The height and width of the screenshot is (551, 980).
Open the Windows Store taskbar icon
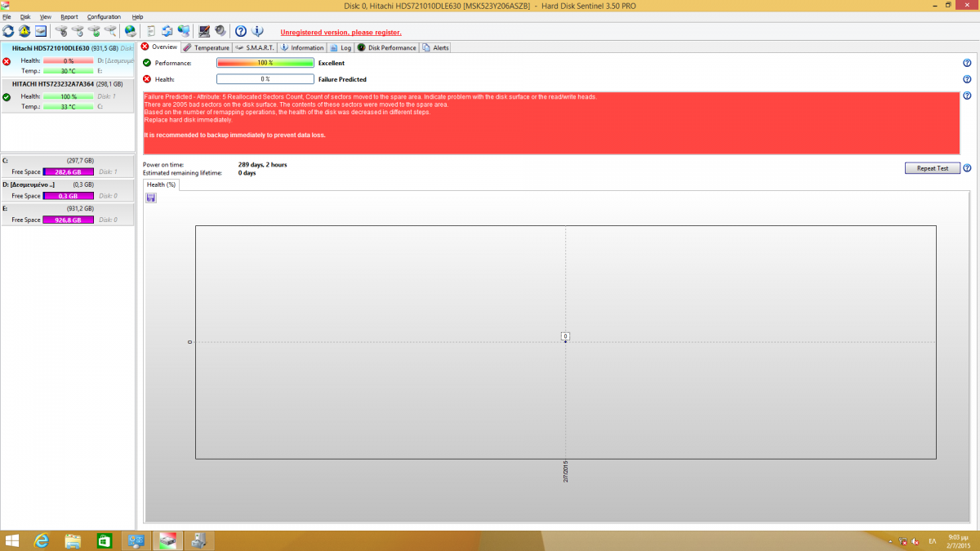tap(104, 540)
